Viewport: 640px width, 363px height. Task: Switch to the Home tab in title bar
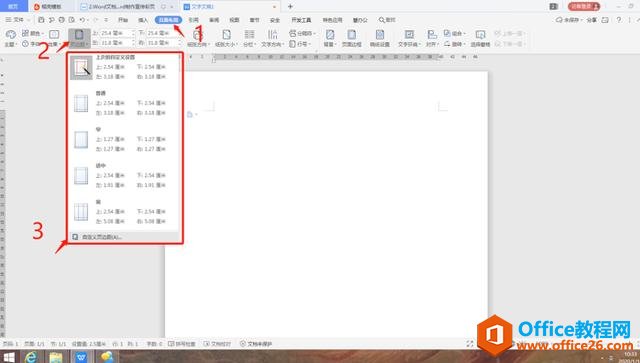[13, 6]
